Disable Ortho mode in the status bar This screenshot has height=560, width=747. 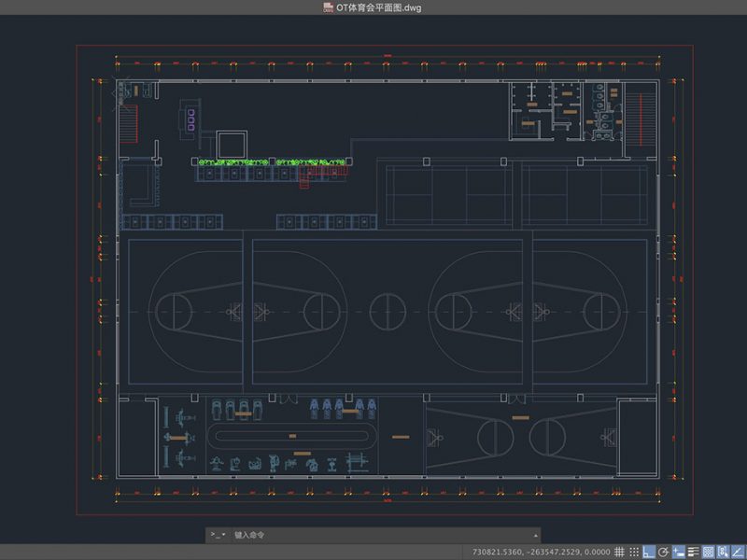(649, 552)
